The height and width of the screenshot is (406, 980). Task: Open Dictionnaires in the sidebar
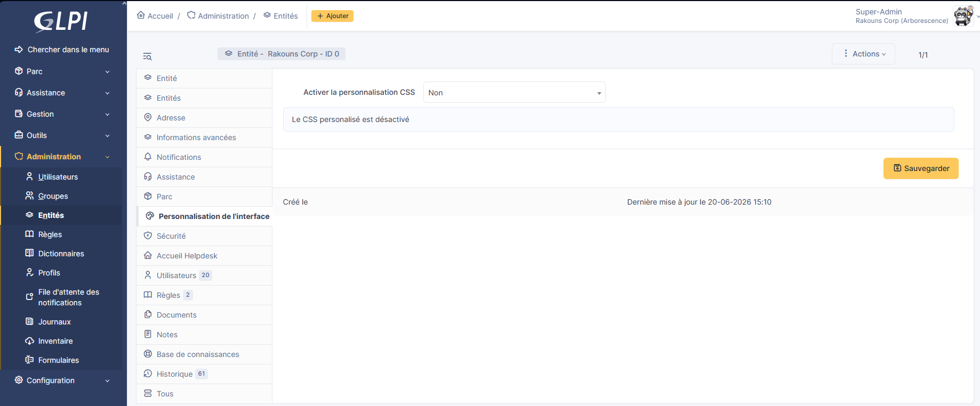(61, 254)
